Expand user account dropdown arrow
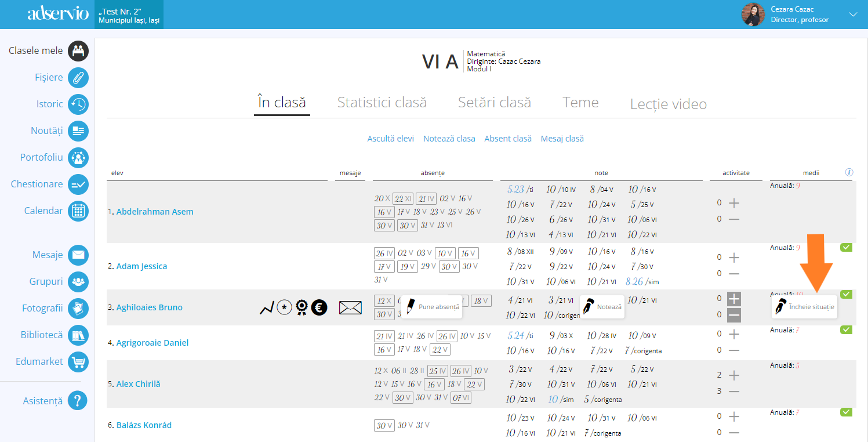This screenshot has width=868, height=442. (852, 15)
